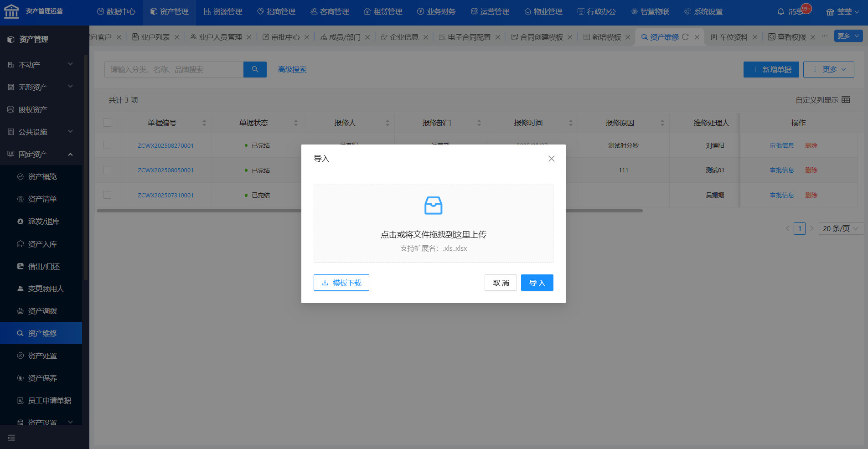Screen dimensions: 868x449
Task: Check the row ZCWX202507310001 checkbox
Action: [x=107, y=195]
